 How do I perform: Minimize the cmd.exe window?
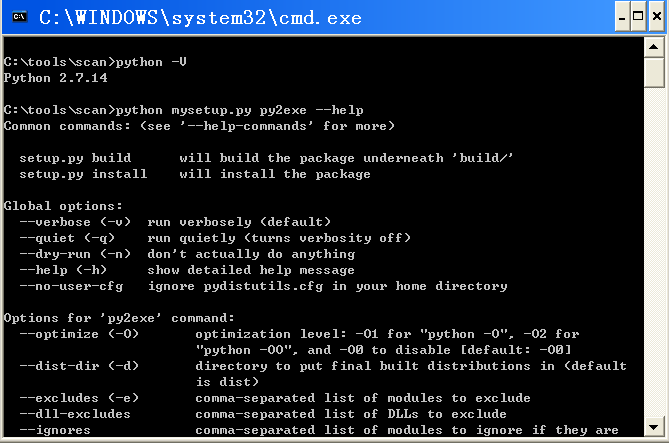622,17
